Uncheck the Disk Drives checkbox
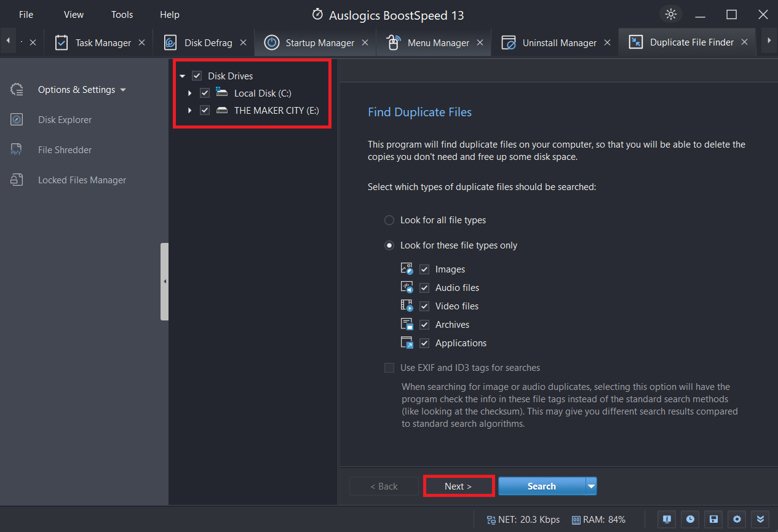The width and height of the screenshot is (778, 532). [197, 76]
